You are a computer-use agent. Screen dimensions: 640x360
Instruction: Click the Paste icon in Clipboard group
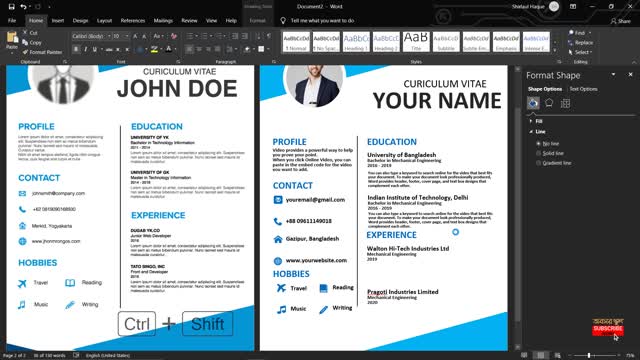12,38
